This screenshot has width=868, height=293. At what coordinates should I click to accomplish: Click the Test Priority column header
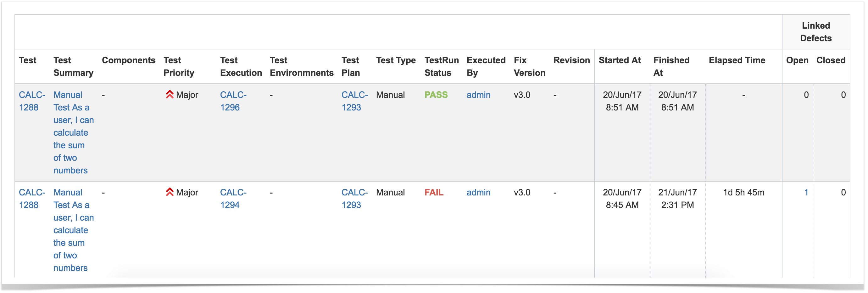coord(179,66)
